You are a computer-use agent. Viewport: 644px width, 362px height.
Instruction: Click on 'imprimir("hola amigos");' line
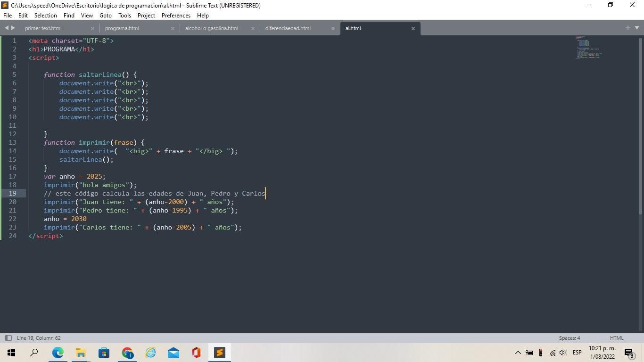tap(90, 185)
